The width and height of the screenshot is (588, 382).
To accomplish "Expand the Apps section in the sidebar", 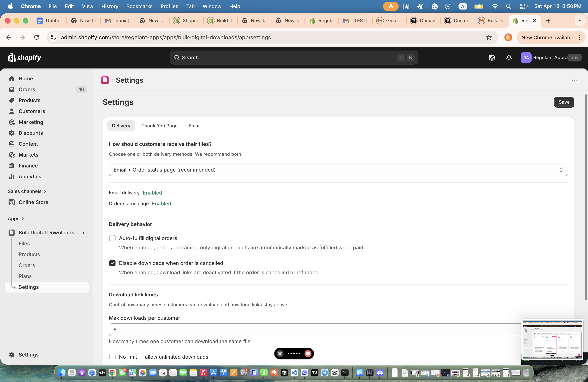I will pyautogui.click(x=16, y=218).
